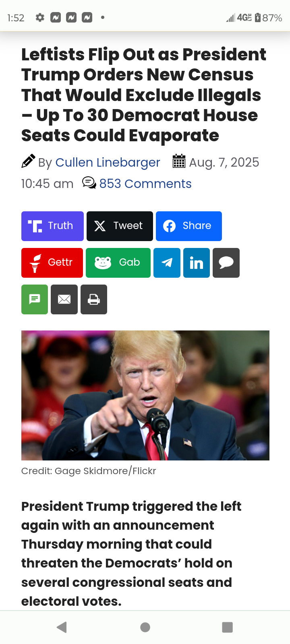Tap the Trump photo thumbnail

(145, 395)
